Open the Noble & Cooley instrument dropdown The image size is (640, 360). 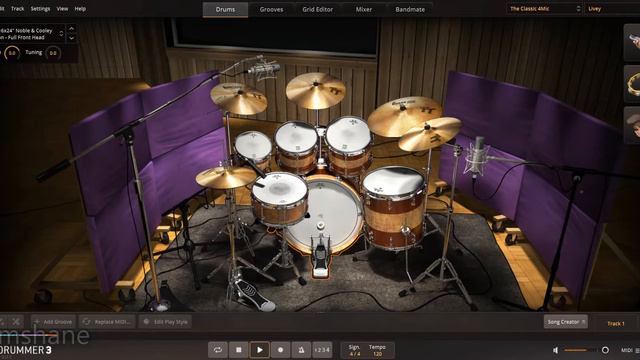32,34
